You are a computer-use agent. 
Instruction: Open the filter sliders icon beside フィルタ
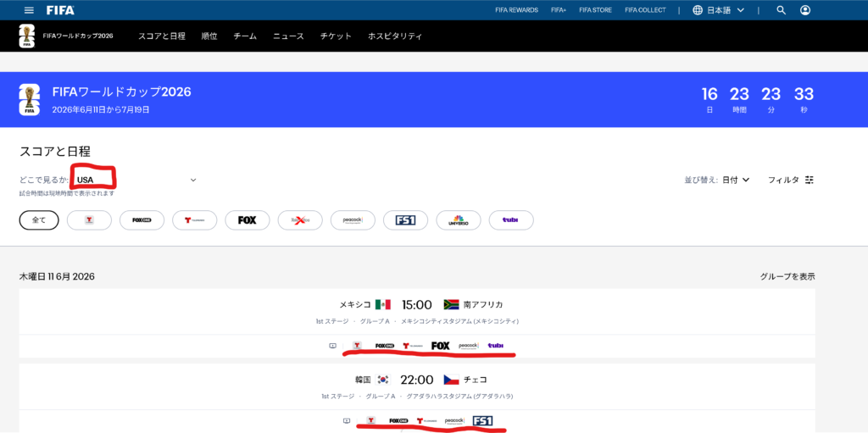click(x=810, y=180)
